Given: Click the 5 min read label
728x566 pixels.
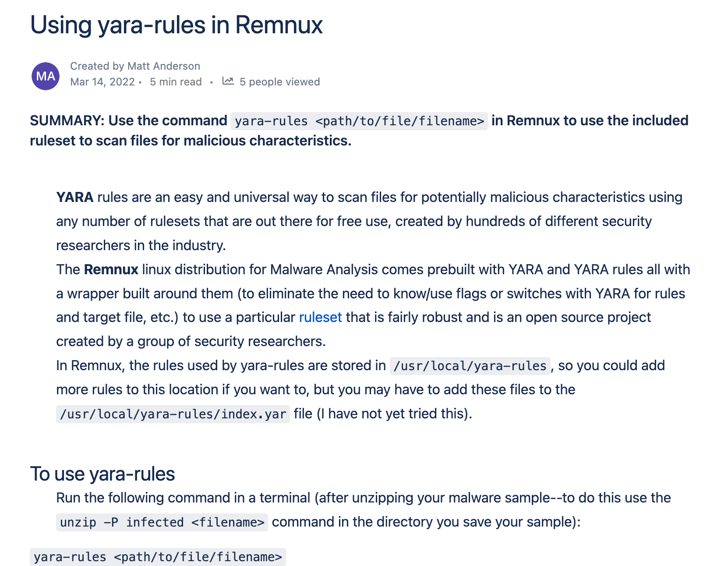Looking at the screenshot, I should [x=176, y=82].
